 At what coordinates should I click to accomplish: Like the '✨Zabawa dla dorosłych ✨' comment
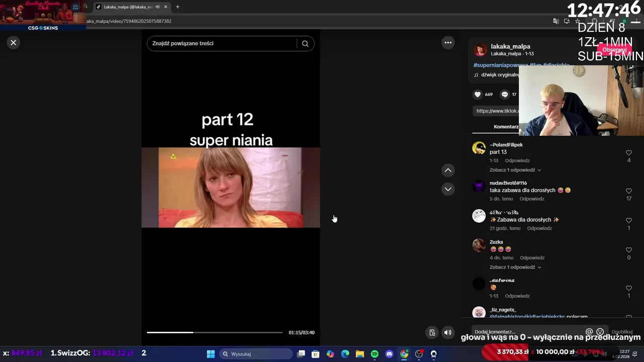pyautogui.click(x=629, y=221)
